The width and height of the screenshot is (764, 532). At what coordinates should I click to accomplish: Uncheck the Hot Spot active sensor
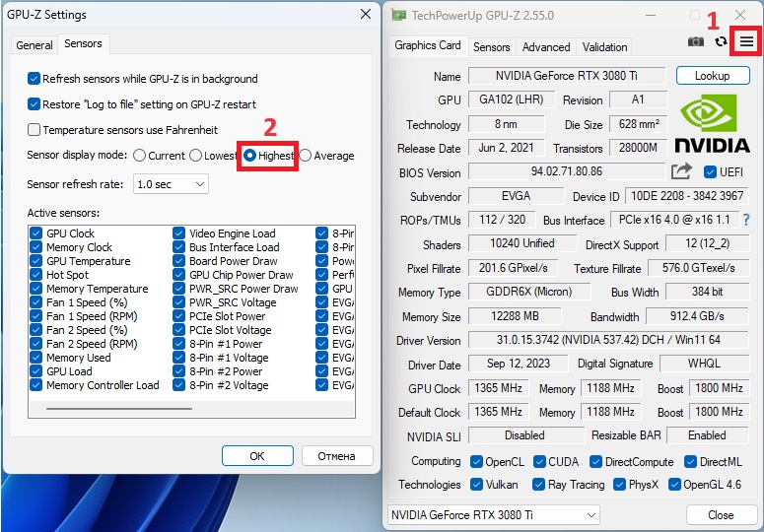point(35,274)
